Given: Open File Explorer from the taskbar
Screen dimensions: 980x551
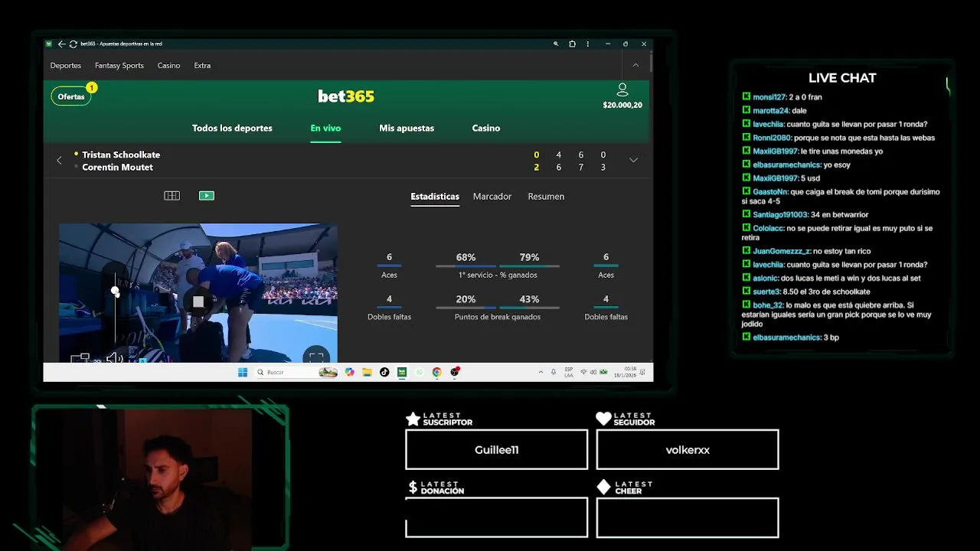Looking at the screenshot, I should coord(367,372).
